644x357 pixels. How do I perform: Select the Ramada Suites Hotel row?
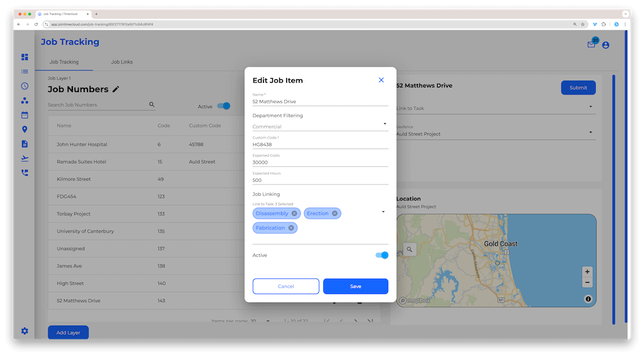(x=147, y=162)
